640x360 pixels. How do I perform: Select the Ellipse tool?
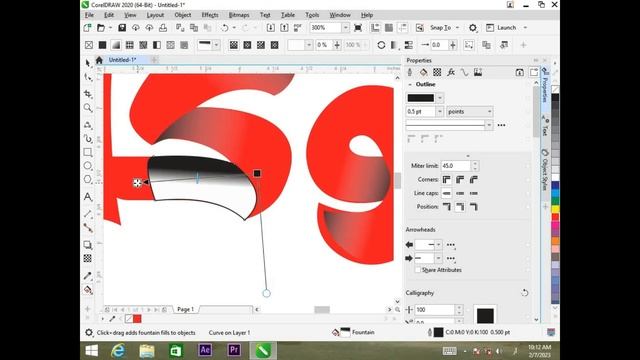[88, 166]
